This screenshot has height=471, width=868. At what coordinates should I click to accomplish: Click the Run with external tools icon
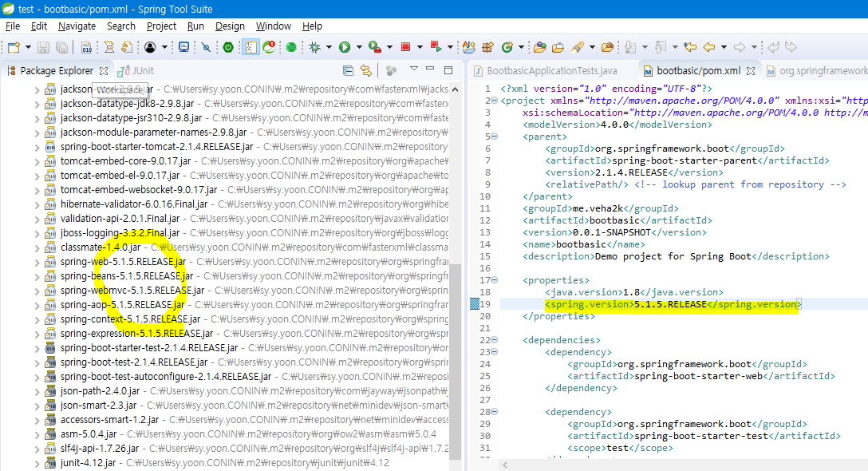[x=375, y=47]
